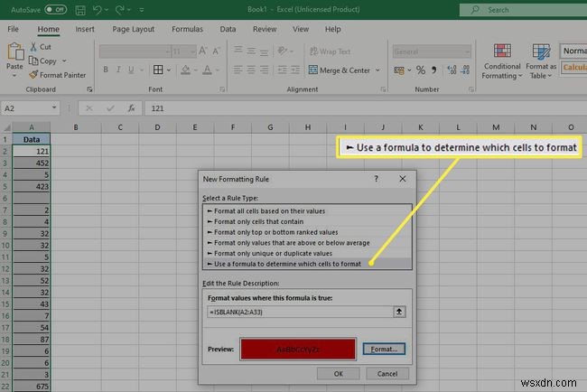The height and width of the screenshot is (392, 587).
Task: Click OK in New Formatting Rule dialog
Action: tap(339, 372)
